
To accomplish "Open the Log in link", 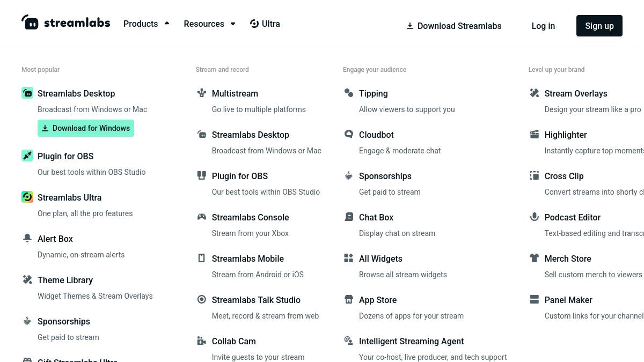I will (543, 26).
